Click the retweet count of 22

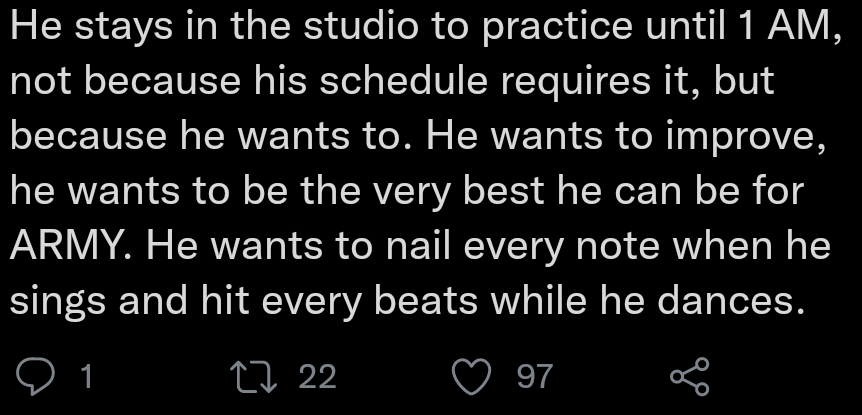(x=317, y=377)
